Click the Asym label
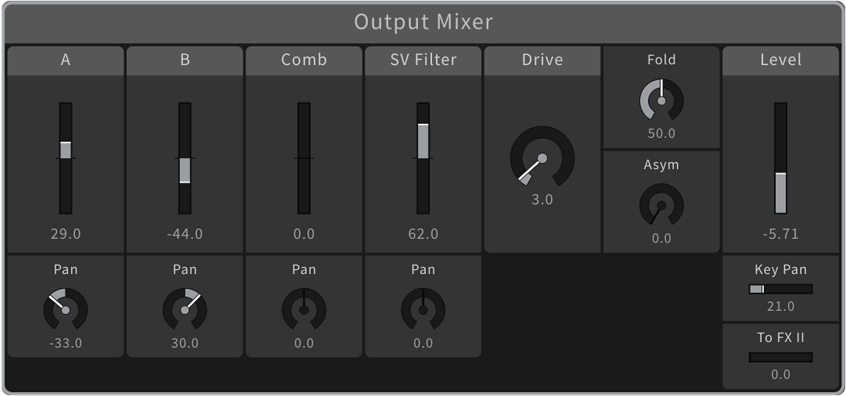This screenshot has width=846, height=396. 661,165
